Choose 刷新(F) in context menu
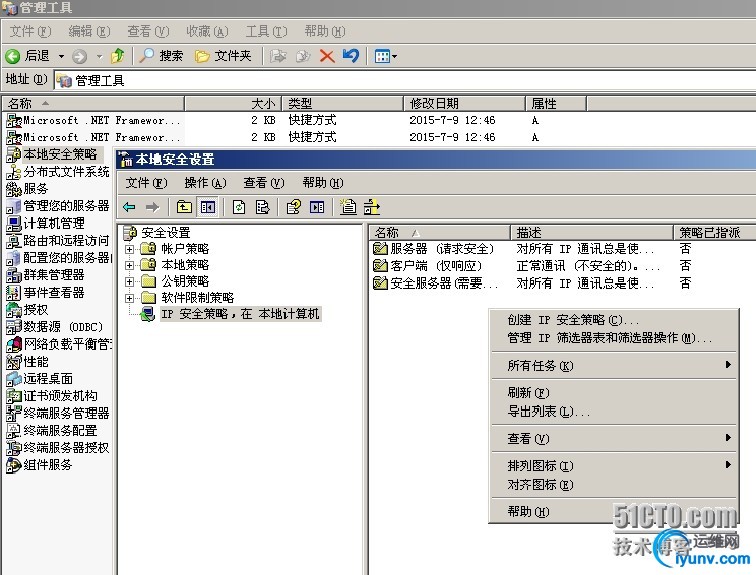The height and width of the screenshot is (575, 756). 614,393
